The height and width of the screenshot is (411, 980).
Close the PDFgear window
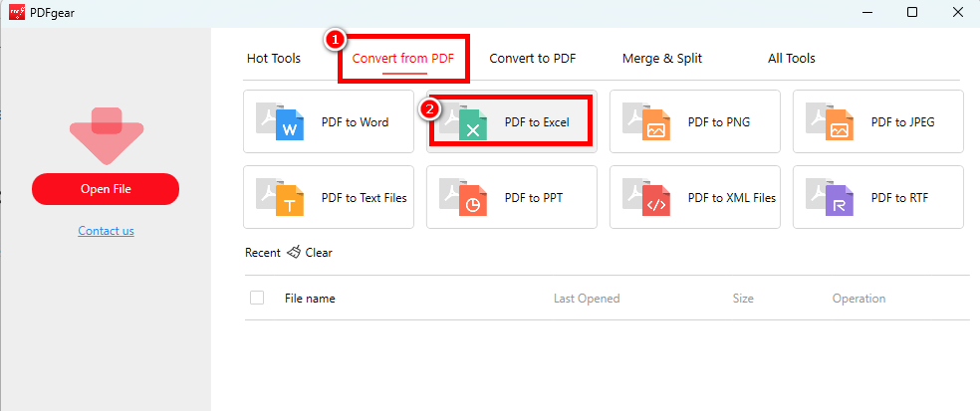pyautogui.click(x=957, y=12)
